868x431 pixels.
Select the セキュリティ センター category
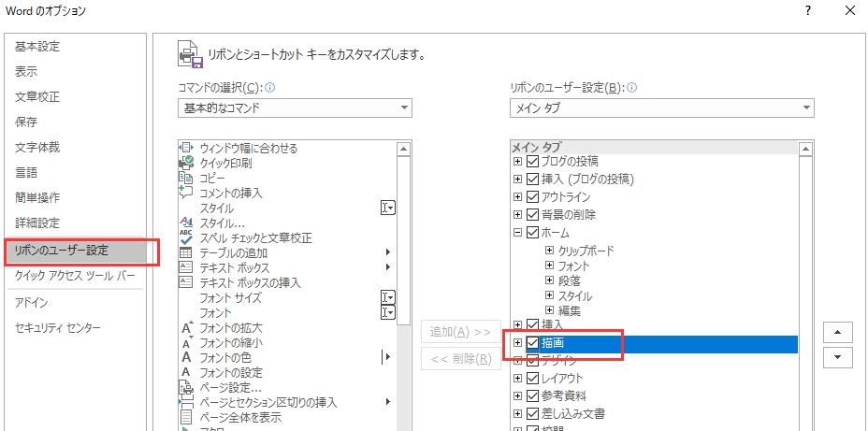58,327
